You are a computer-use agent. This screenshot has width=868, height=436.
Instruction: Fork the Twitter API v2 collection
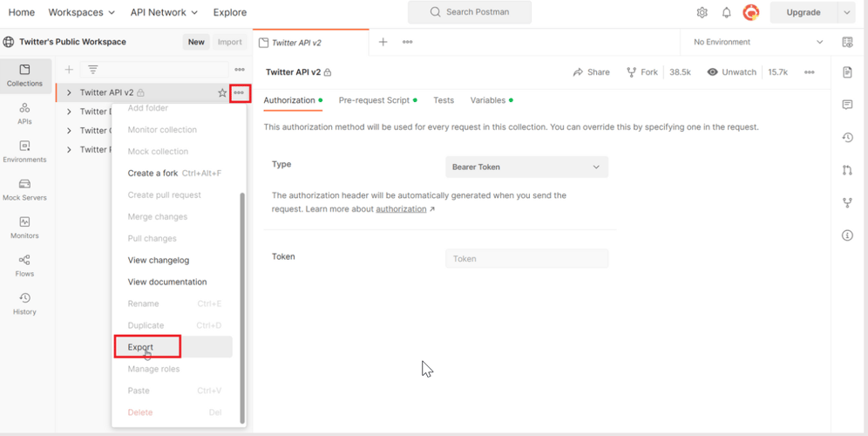click(642, 72)
